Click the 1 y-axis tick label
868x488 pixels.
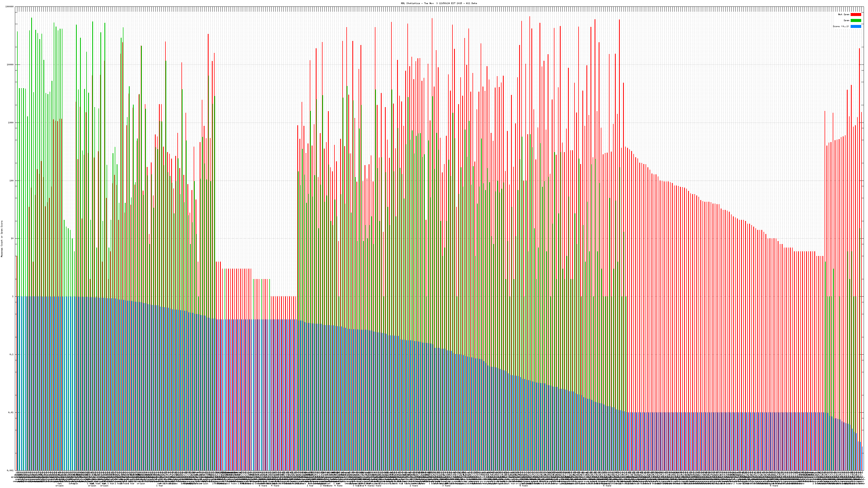[x=13, y=296]
